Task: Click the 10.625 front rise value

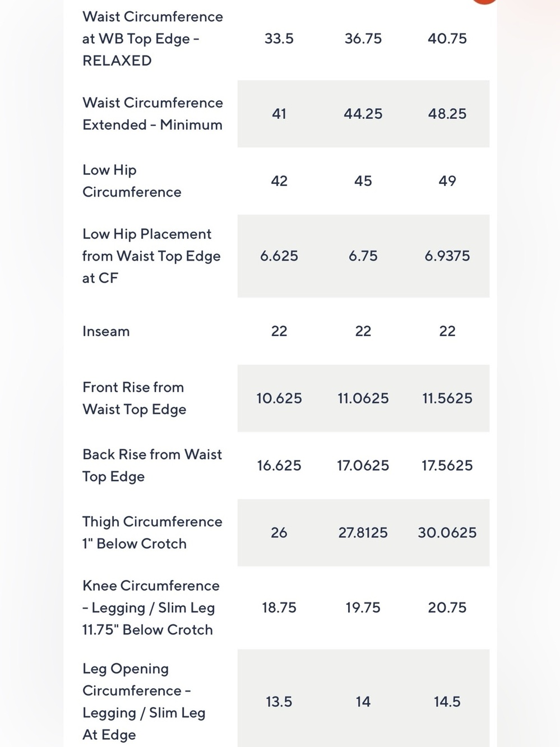Action: 279,398
